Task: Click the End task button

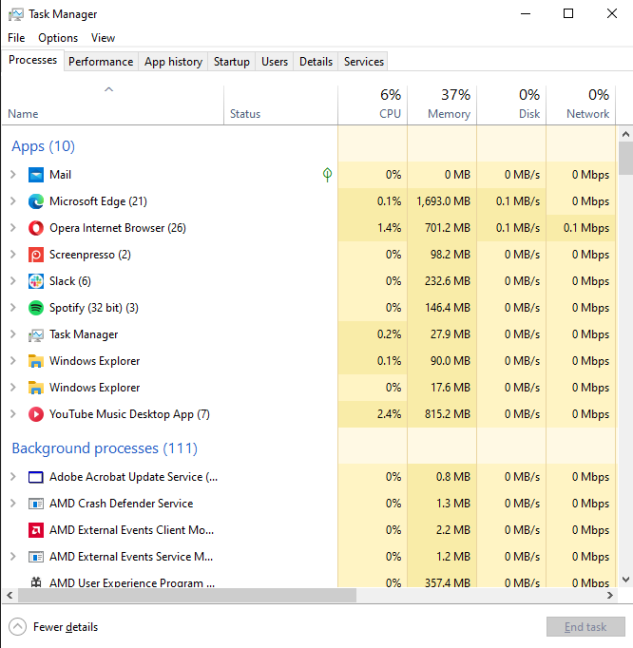Action: (585, 627)
